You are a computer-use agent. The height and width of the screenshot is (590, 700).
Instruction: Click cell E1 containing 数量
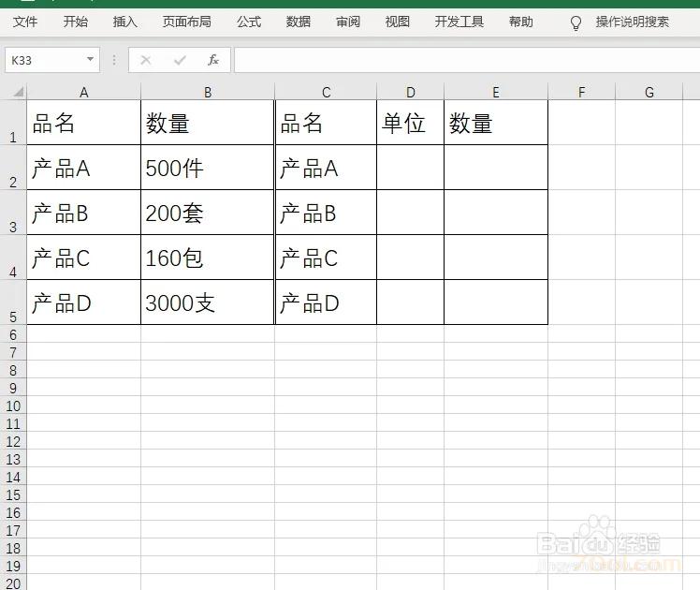pos(496,123)
